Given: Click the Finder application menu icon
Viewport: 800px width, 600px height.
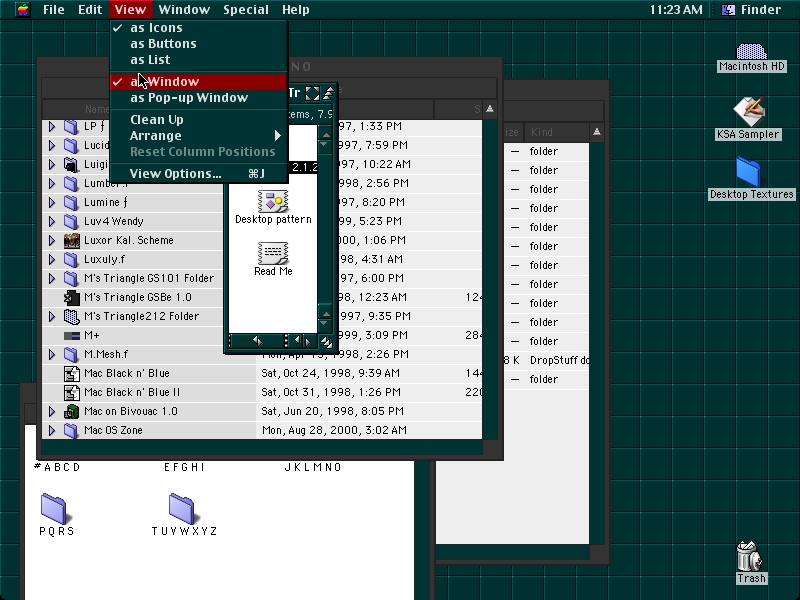Looking at the screenshot, I should tap(728, 10).
